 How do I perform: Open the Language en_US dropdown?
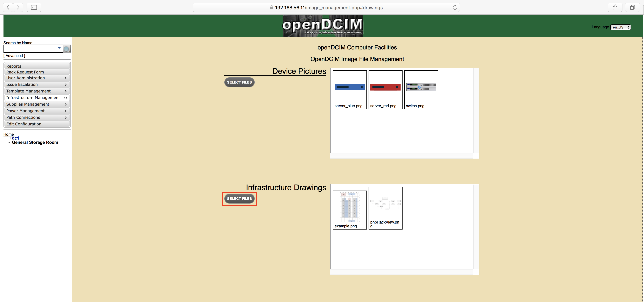[621, 27]
